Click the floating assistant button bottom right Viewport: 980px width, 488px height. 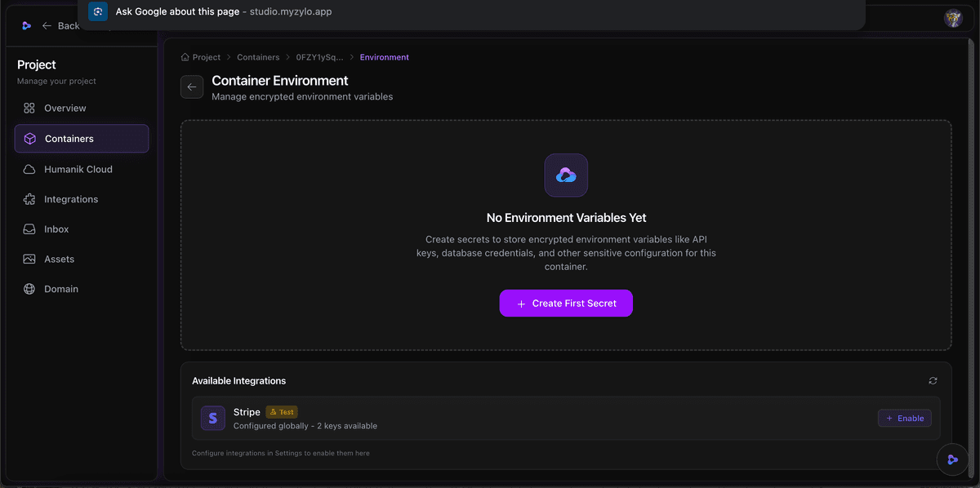click(952, 459)
